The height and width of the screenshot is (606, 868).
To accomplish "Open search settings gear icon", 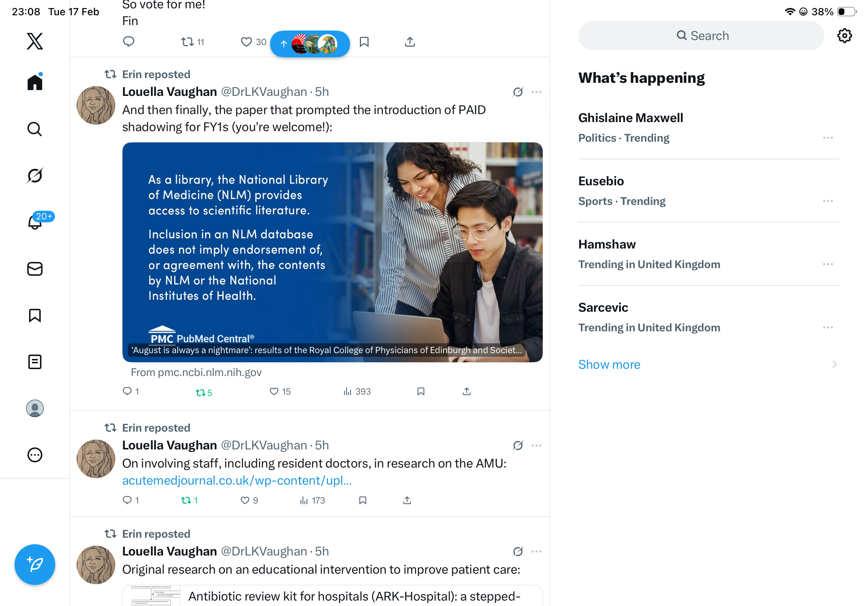I will (844, 36).
